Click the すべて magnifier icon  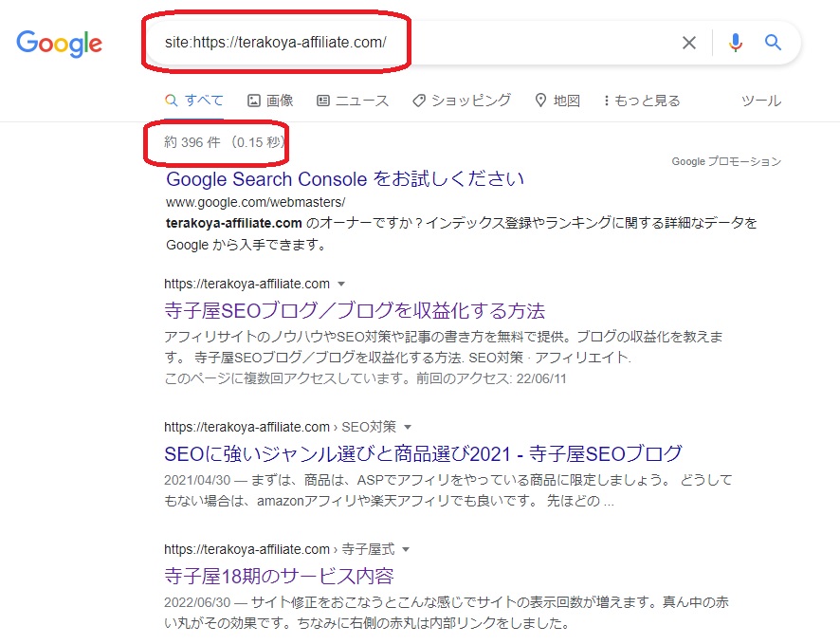[171, 101]
